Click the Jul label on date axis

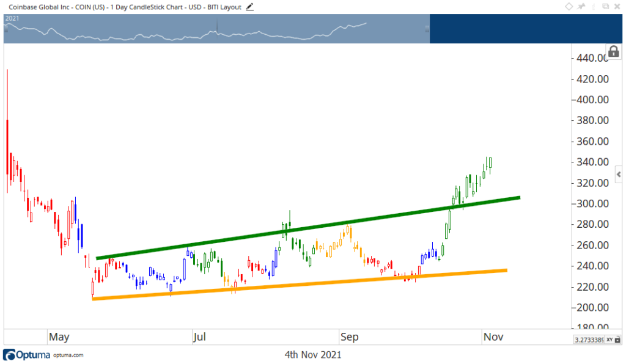199,337
